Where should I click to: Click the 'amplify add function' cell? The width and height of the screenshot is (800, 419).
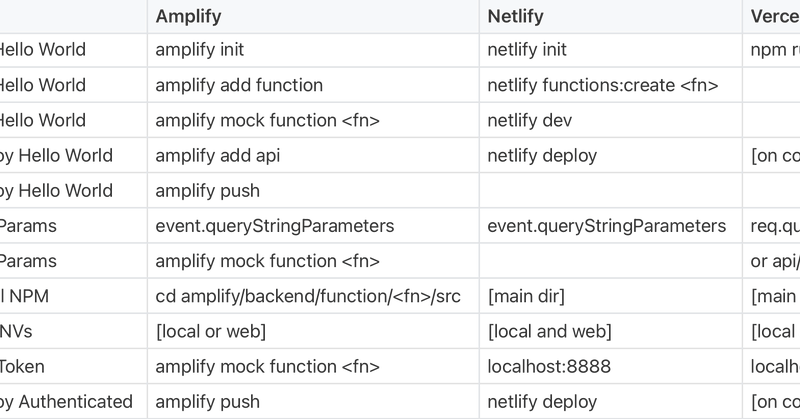313,85
